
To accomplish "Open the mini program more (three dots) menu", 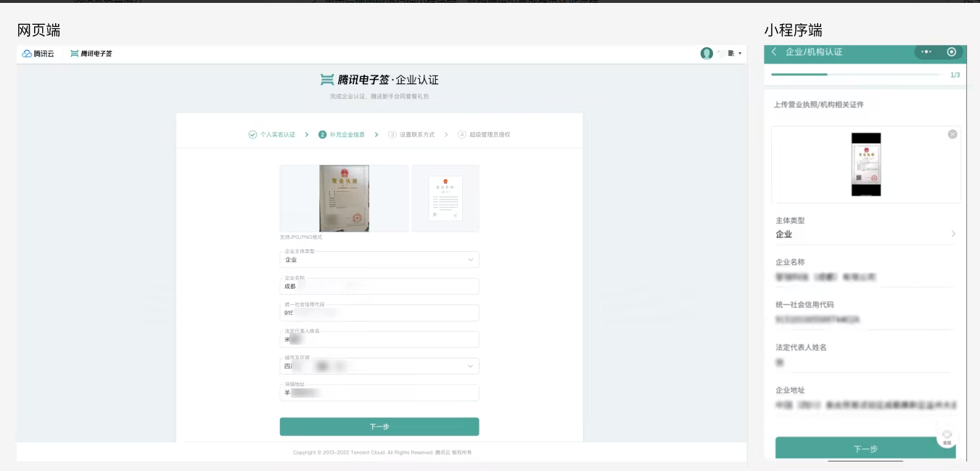I will click(x=926, y=52).
